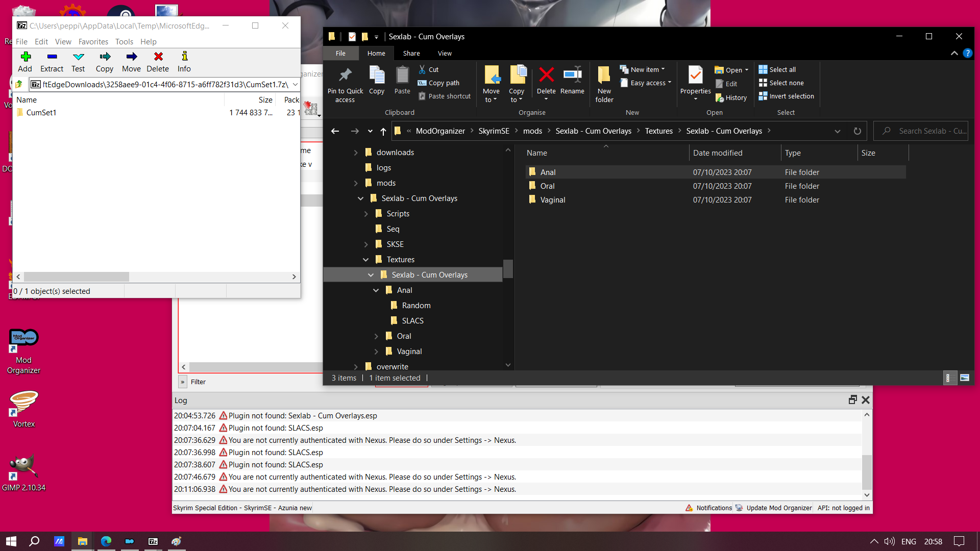Switch to large icons view in Explorer

pos(965,378)
